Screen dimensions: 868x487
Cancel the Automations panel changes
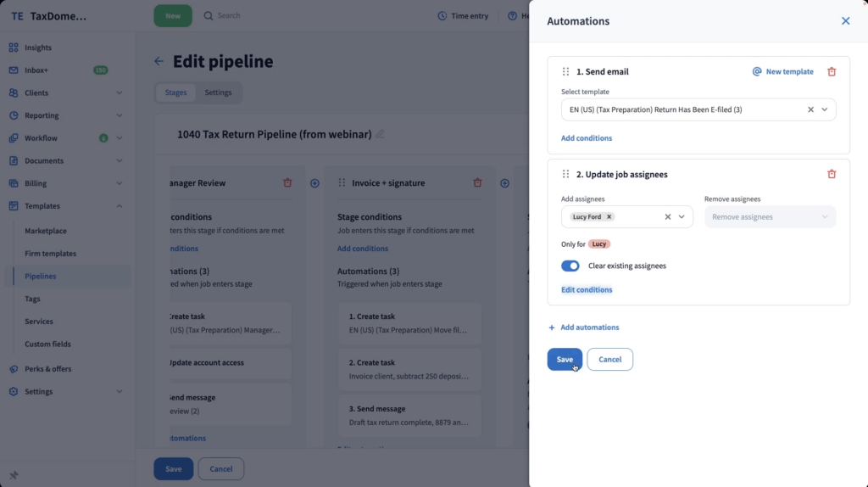pos(609,359)
